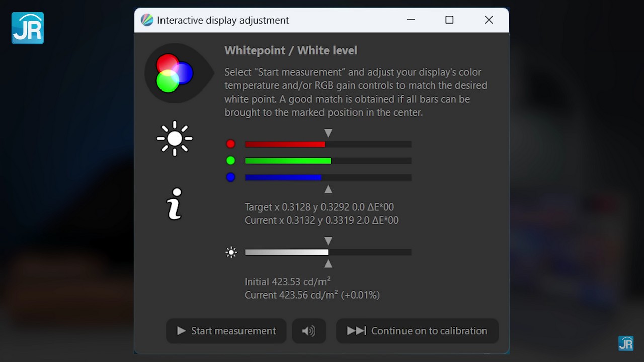
Task: Click the green gain level bar
Action: pyautogui.click(x=328, y=161)
